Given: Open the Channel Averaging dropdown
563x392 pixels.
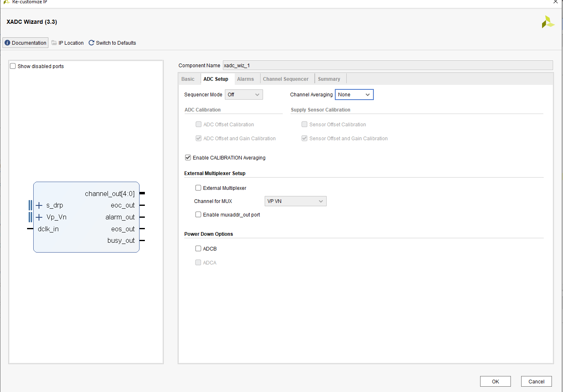Looking at the screenshot, I should pos(354,95).
